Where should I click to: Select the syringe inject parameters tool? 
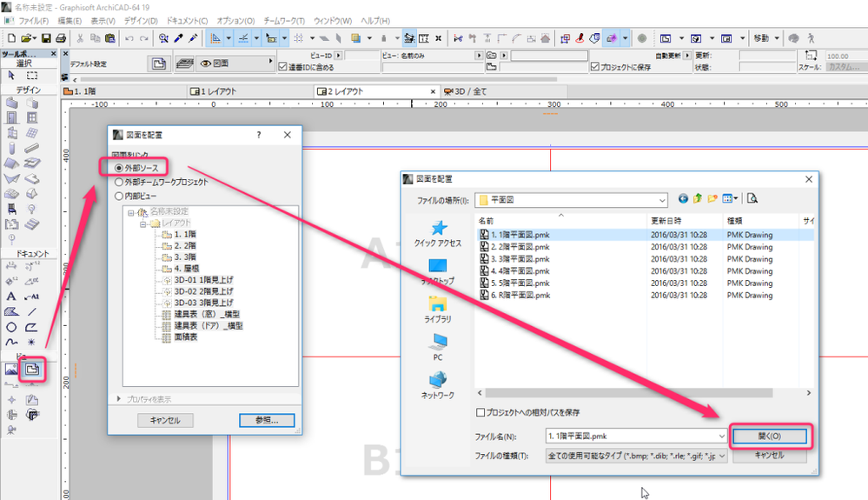pos(193,38)
